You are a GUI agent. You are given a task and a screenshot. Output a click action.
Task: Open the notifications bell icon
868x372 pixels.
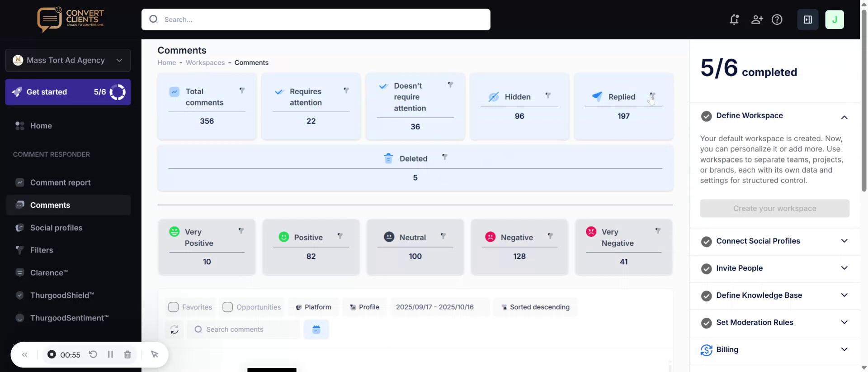(x=734, y=19)
